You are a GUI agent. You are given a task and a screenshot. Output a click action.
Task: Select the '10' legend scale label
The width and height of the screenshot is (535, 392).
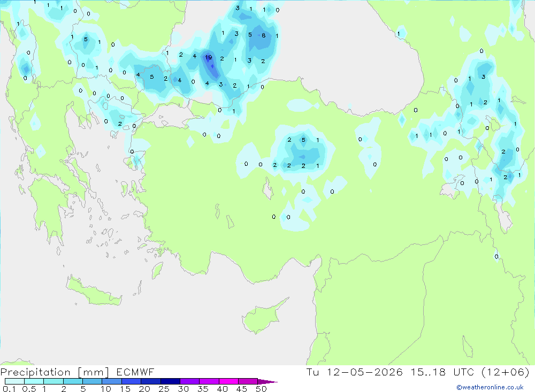[x=106, y=389]
